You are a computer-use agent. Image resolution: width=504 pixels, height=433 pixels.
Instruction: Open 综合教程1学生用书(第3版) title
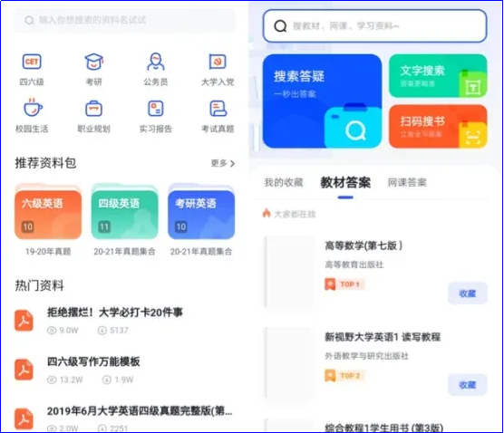coord(383,428)
